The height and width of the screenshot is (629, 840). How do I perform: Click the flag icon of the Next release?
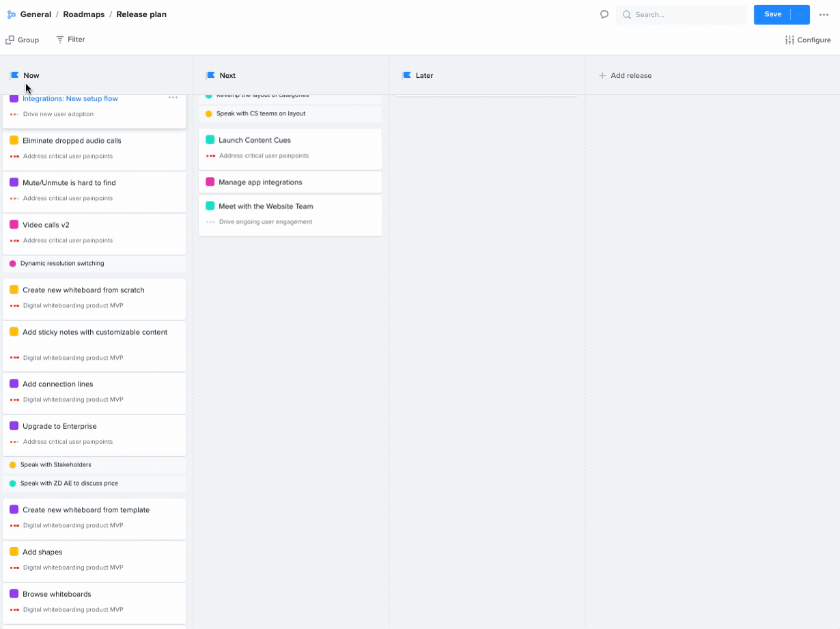211,75
